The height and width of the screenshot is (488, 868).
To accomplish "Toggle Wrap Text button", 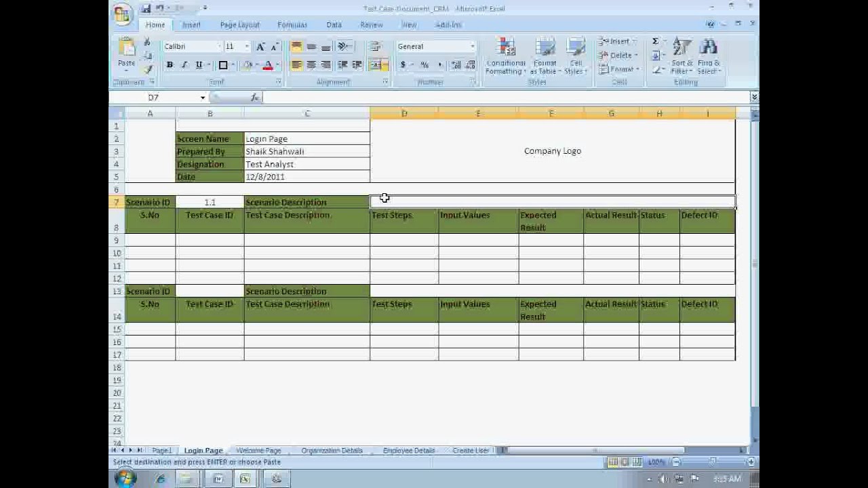I will click(x=375, y=47).
